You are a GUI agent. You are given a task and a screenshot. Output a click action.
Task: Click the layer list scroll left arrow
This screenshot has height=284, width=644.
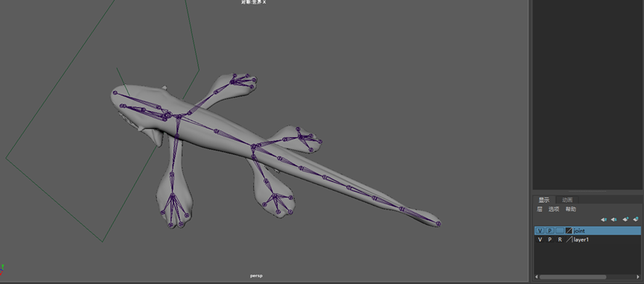[537, 277]
